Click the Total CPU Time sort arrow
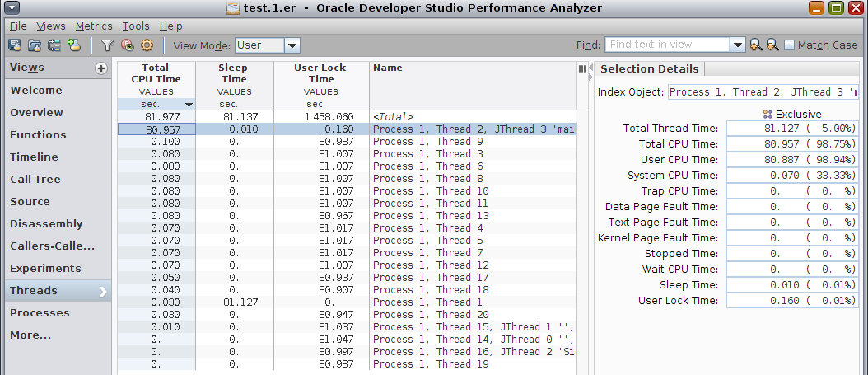 point(189,105)
